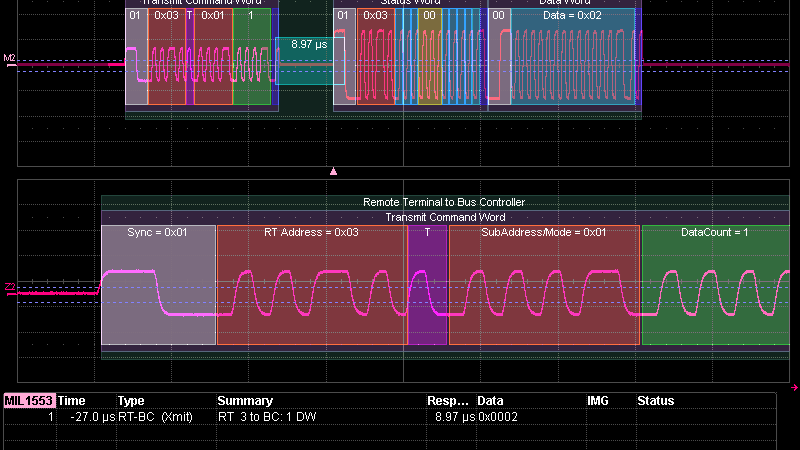Click the Status column header
Viewport: 800px width, 450px height.
pos(656,401)
